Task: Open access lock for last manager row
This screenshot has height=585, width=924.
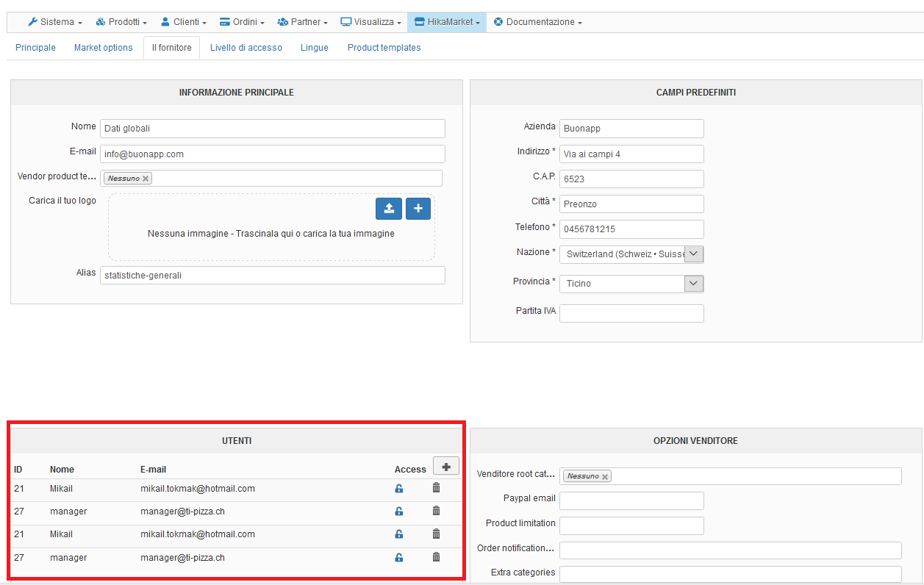Action: (399, 558)
